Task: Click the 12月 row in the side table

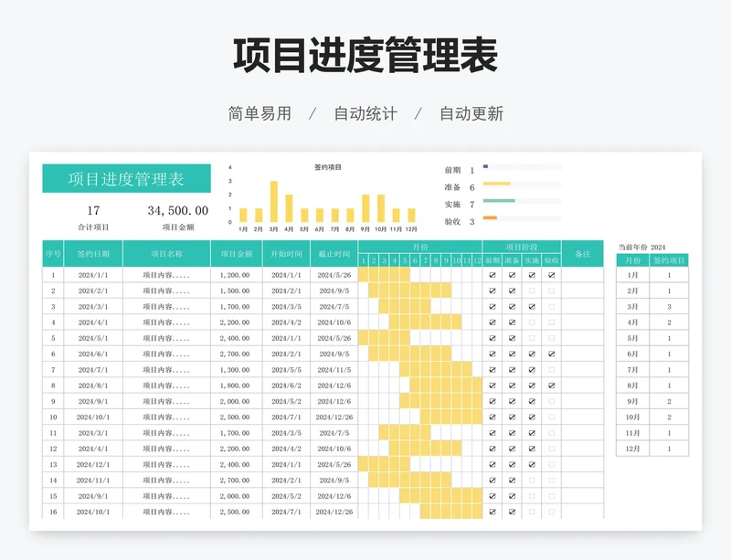Action: 652,449
